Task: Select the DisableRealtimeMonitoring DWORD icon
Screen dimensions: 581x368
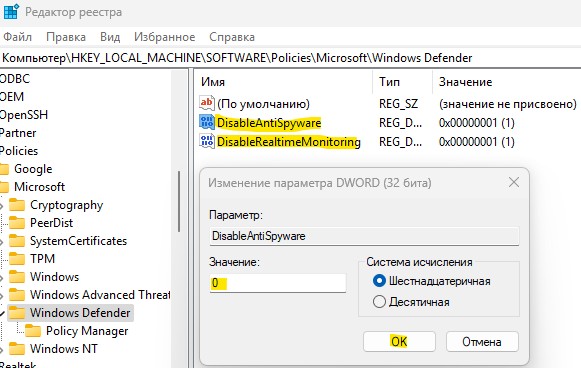Action: tap(207, 142)
